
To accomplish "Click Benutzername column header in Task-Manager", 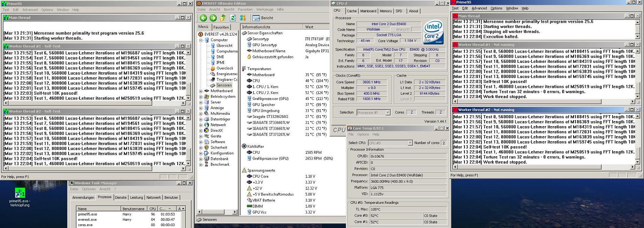I will (x=134, y=209).
